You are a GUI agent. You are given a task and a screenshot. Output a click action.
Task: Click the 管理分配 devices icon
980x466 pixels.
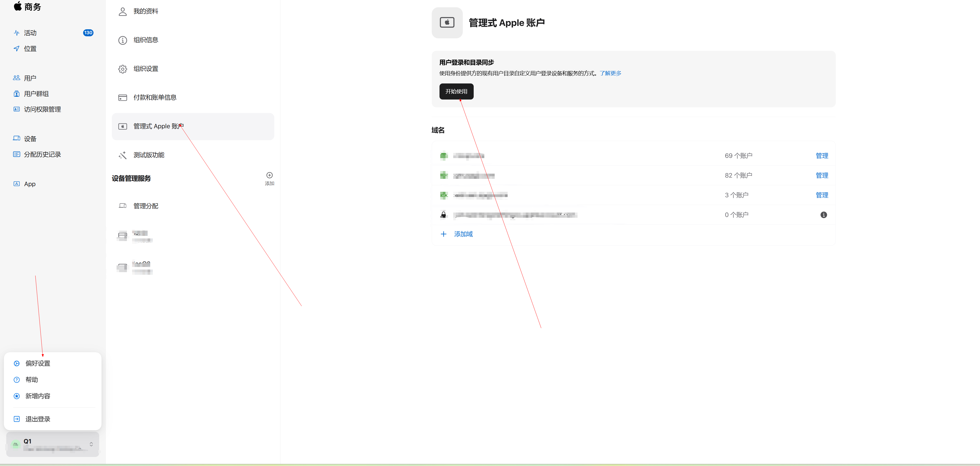coord(122,206)
